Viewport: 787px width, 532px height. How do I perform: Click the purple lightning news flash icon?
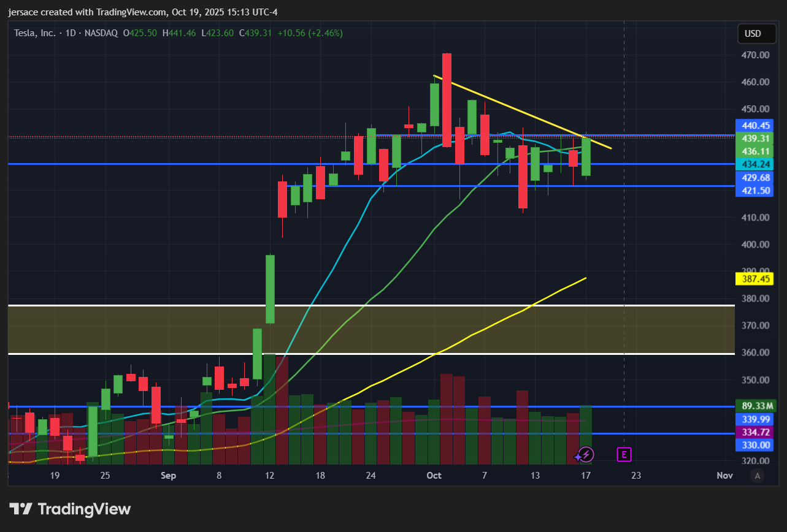pyautogui.click(x=586, y=454)
